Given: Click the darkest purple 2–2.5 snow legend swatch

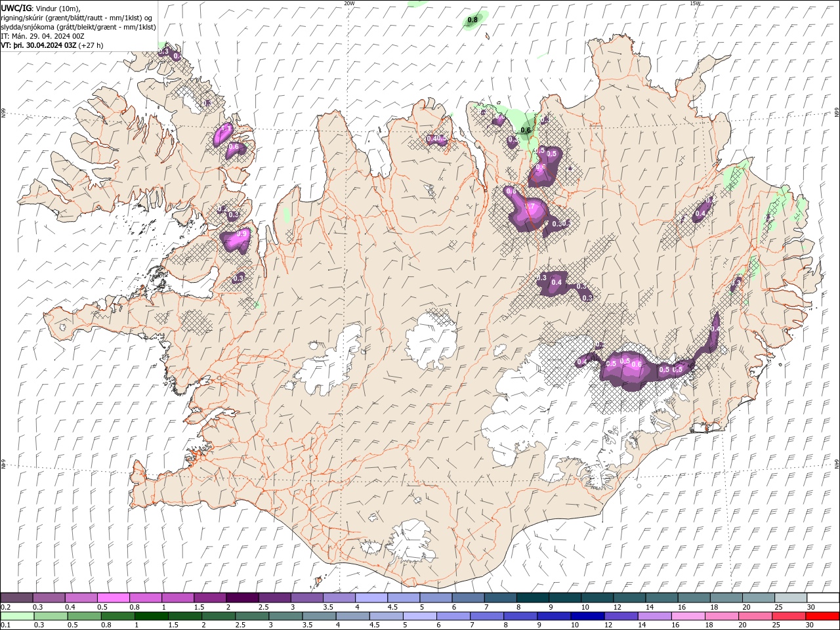Looking at the screenshot, I should click(241, 598).
